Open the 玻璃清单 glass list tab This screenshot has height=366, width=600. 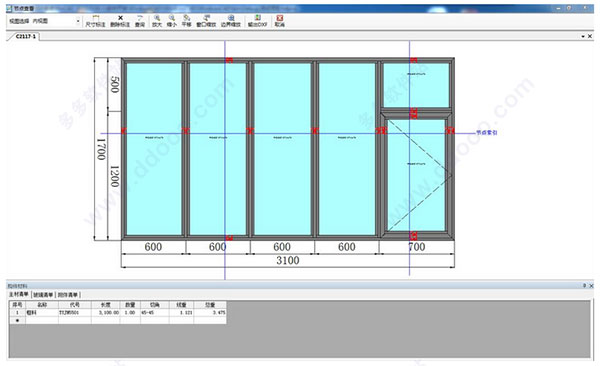point(43,295)
